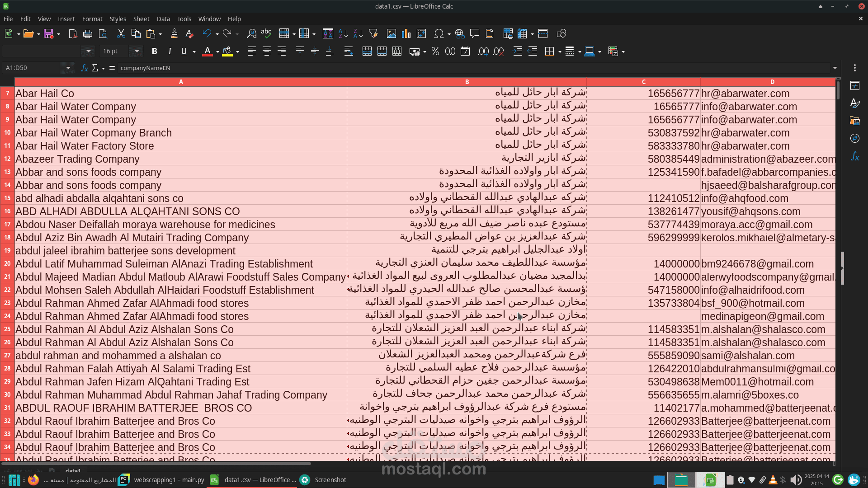
Task: Click the Copy icon
Action: (x=136, y=33)
